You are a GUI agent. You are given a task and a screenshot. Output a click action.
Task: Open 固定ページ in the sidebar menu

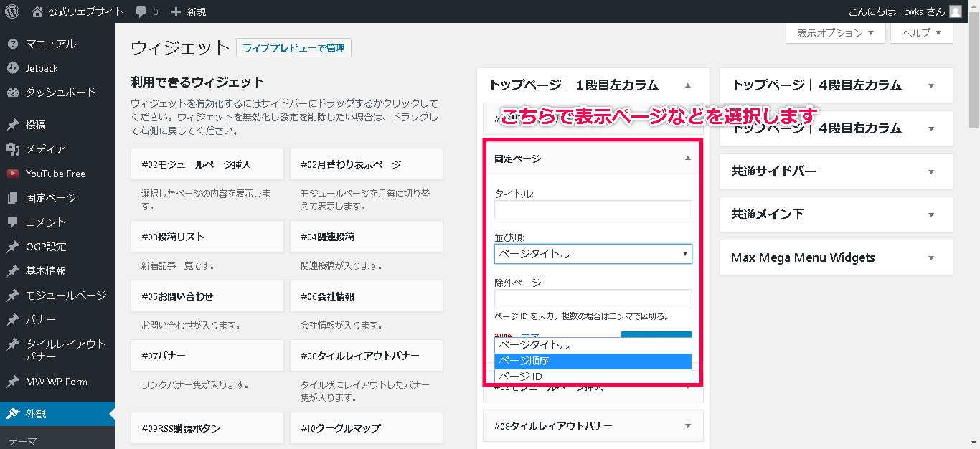(x=51, y=198)
